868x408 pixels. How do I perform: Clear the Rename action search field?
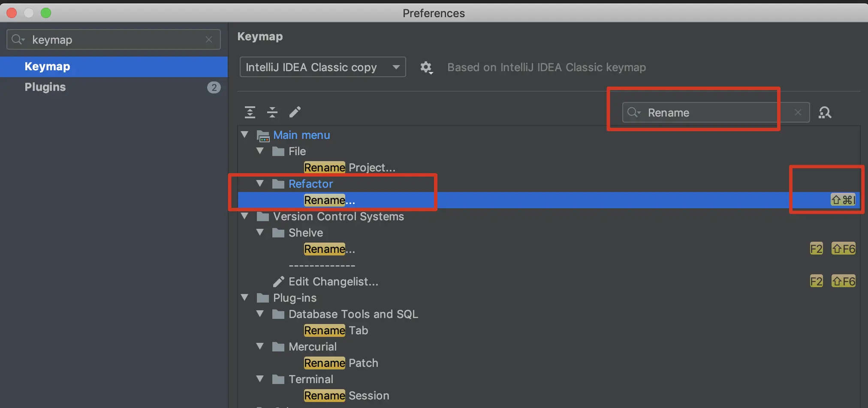[x=798, y=112]
